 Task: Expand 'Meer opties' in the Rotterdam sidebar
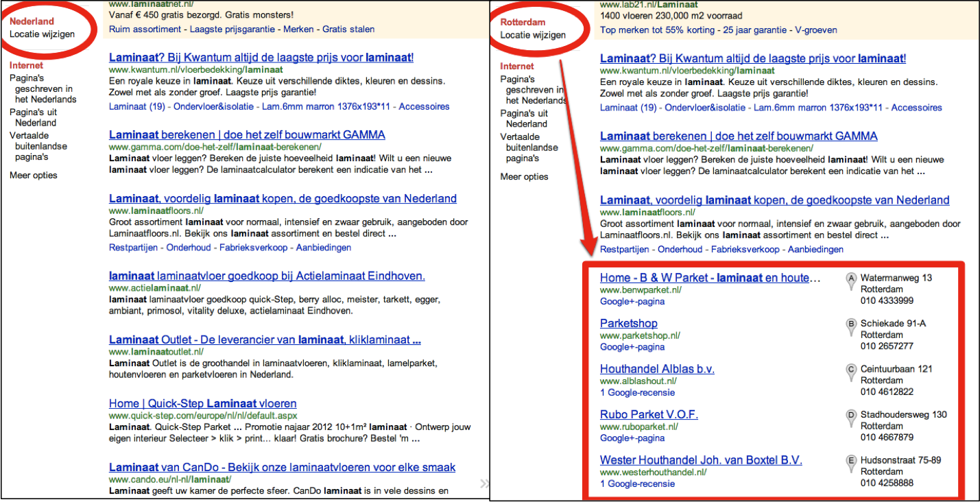coord(524,176)
